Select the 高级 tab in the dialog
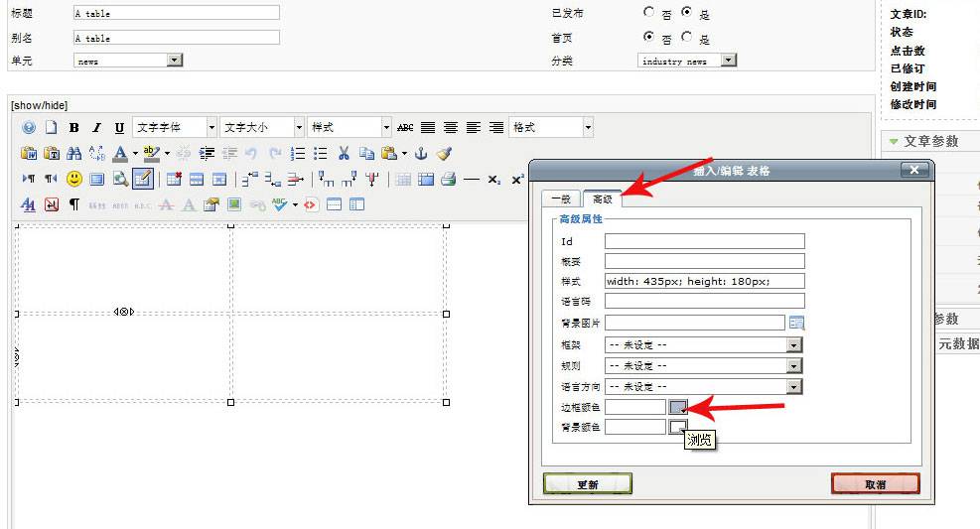The height and width of the screenshot is (529, 980). tap(602, 198)
